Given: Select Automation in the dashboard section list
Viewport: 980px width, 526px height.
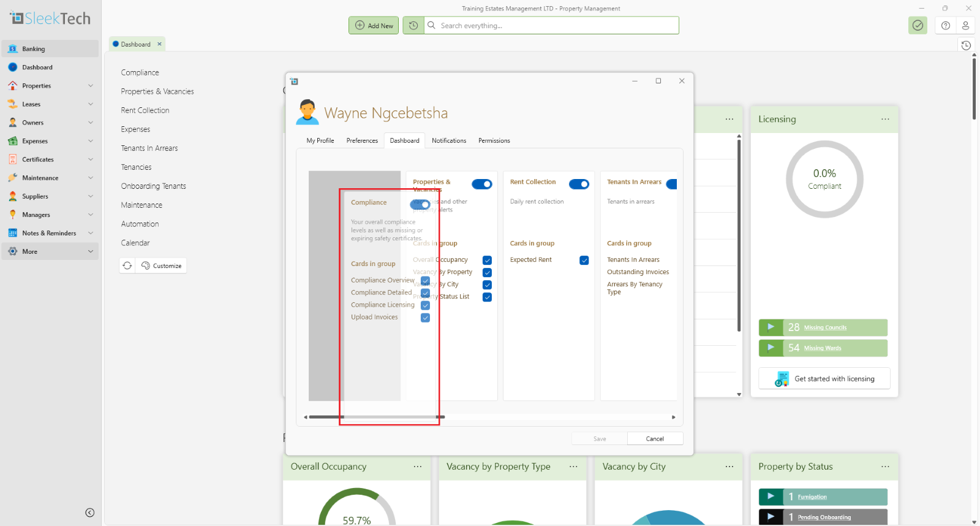Looking at the screenshot, I should click(x=140, y=224).
